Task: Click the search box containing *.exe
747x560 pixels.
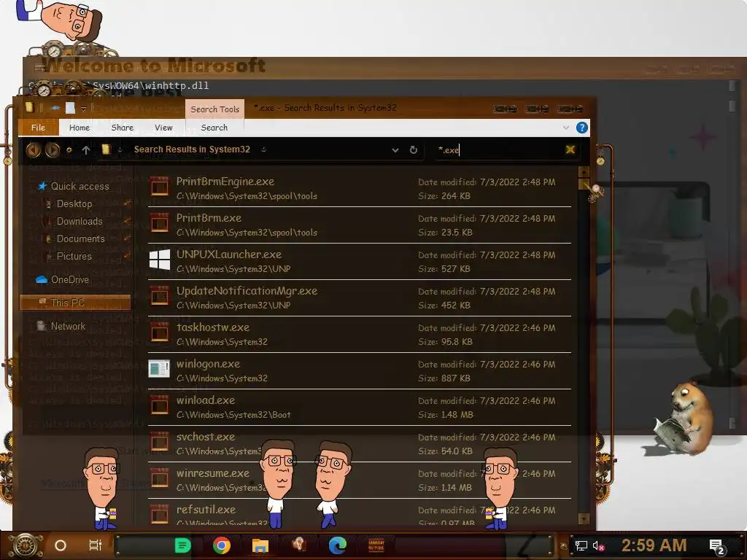Action: coord(498,150)
